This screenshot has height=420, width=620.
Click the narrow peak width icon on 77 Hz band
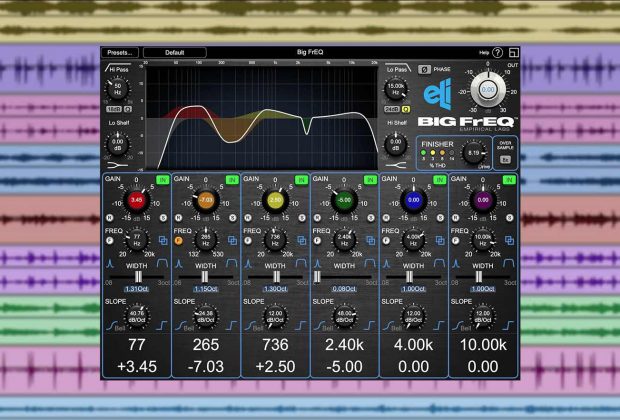pos(110,263)
